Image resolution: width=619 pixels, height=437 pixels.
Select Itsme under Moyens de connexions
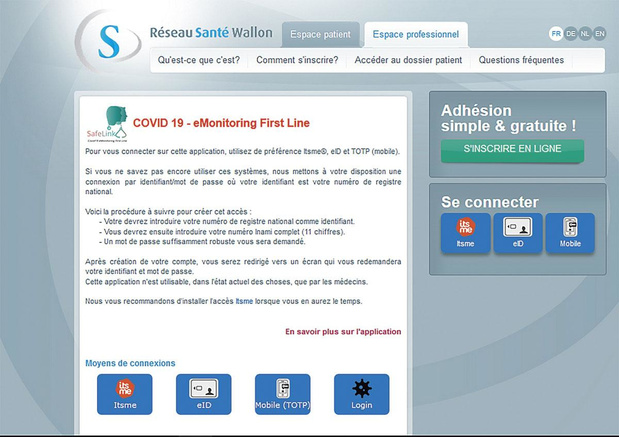(x=125, y=394)
